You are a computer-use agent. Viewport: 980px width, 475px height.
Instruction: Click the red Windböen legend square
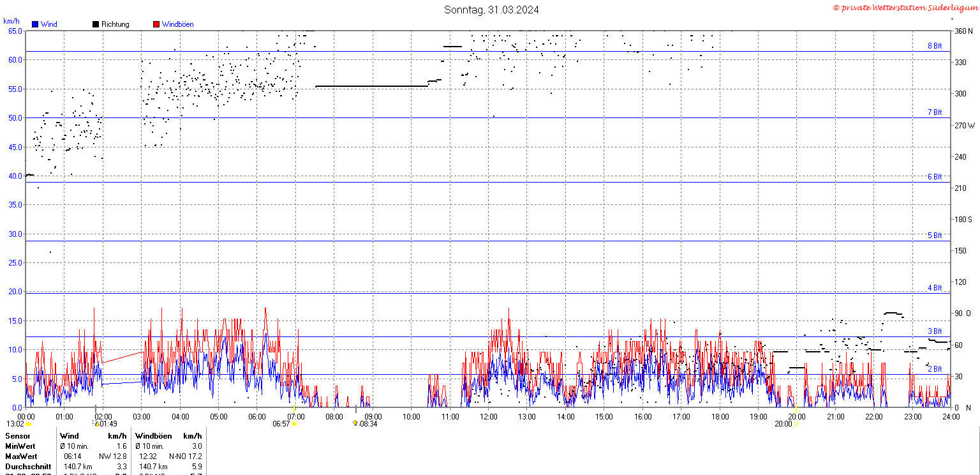tap(156, 24)
